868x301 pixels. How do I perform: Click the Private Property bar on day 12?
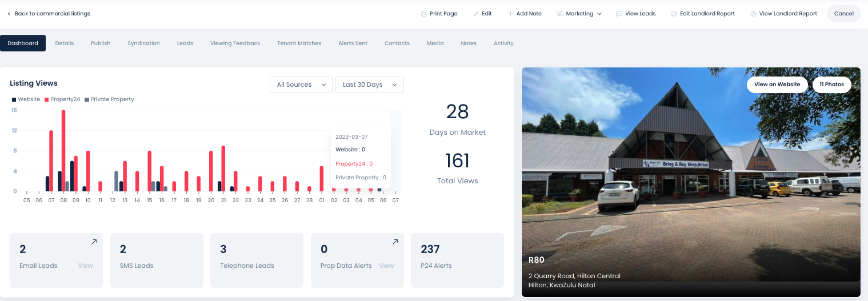[x=116, y=181]
